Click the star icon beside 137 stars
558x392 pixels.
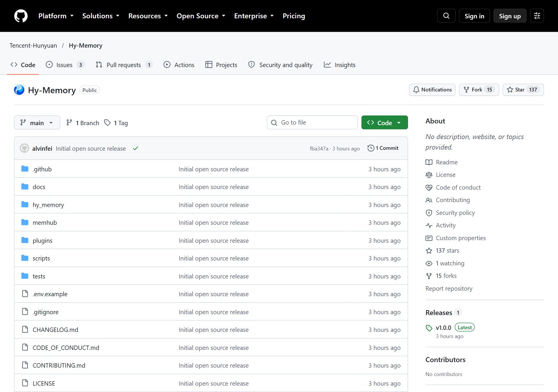[x=429, y=251]
